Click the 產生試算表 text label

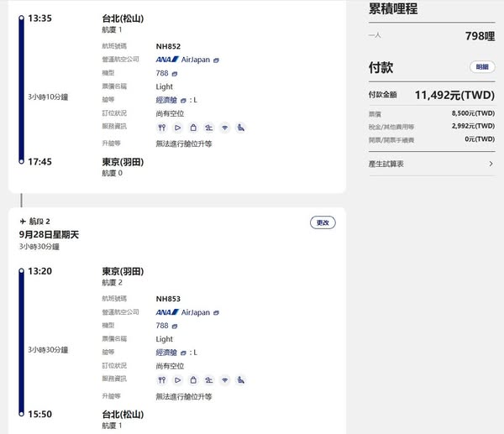[386, 164]
